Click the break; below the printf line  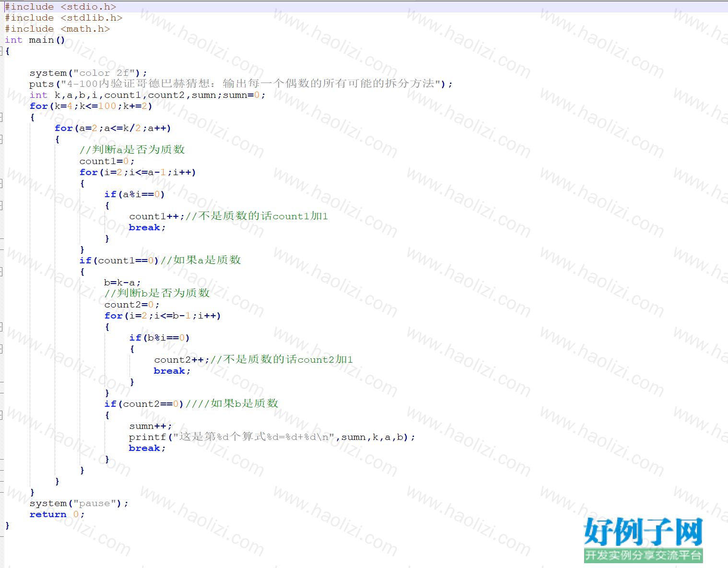(x=147, y=448)
